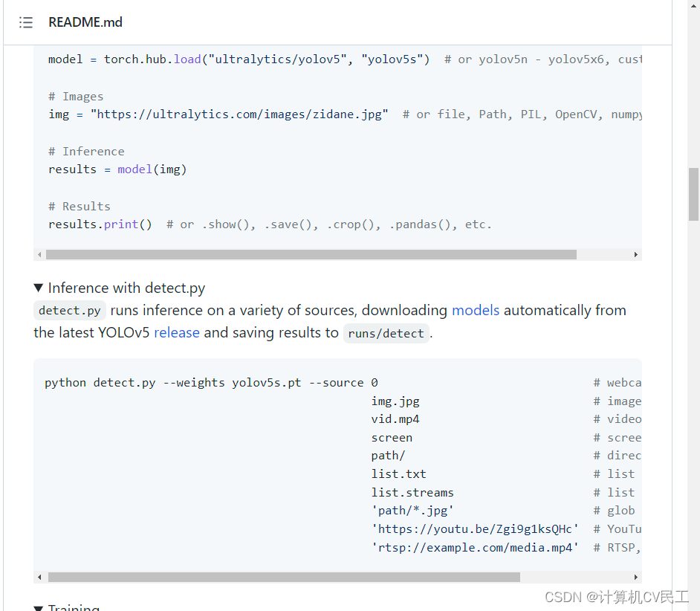700x611 pixels.
Task: Select the detect.py inline code label
Action: click(68, 310)
